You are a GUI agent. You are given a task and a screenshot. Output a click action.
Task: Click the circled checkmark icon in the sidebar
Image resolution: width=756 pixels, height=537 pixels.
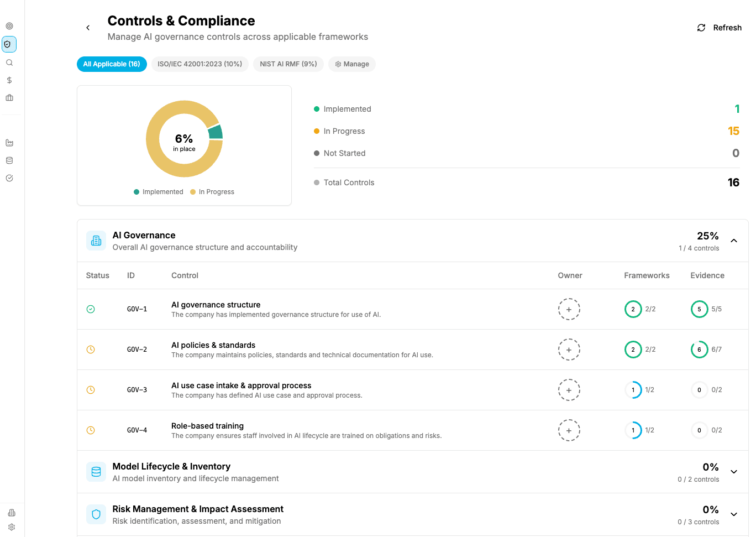(x=9, y=178)
